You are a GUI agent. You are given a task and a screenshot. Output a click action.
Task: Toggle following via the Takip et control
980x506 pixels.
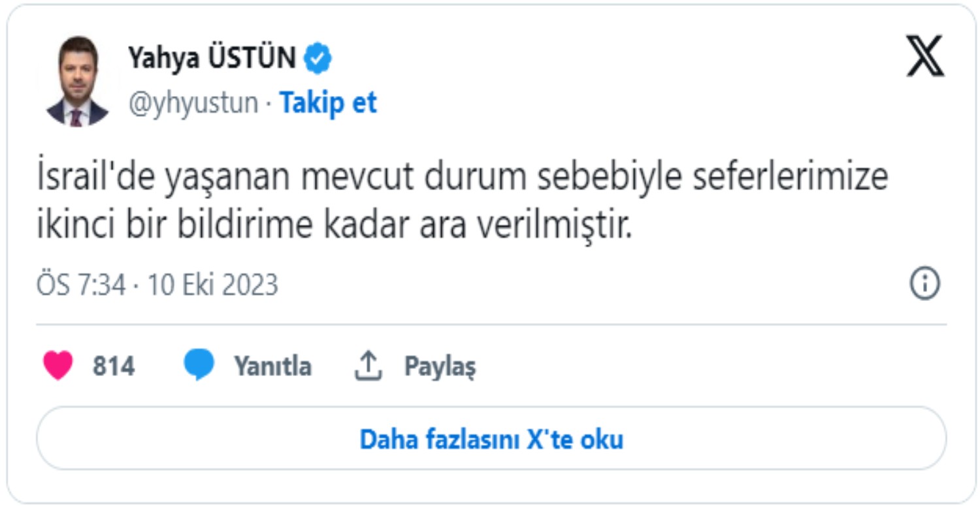(x=328, y=103)
